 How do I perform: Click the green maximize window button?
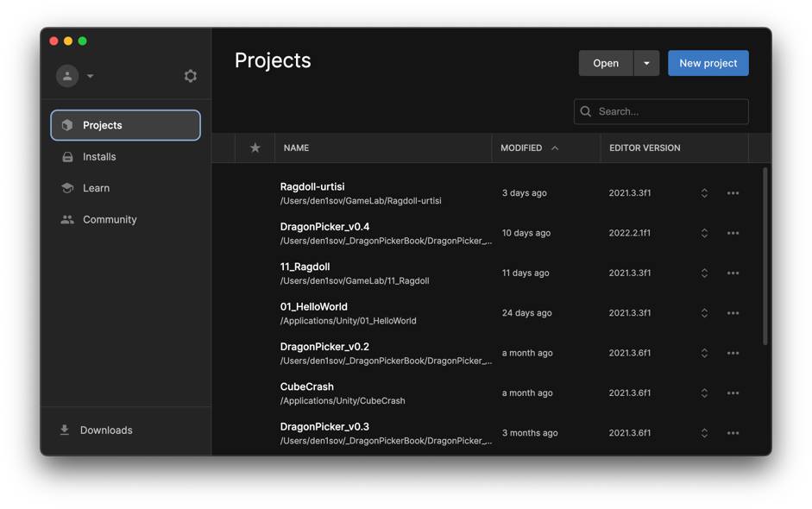tap(82, 41)
